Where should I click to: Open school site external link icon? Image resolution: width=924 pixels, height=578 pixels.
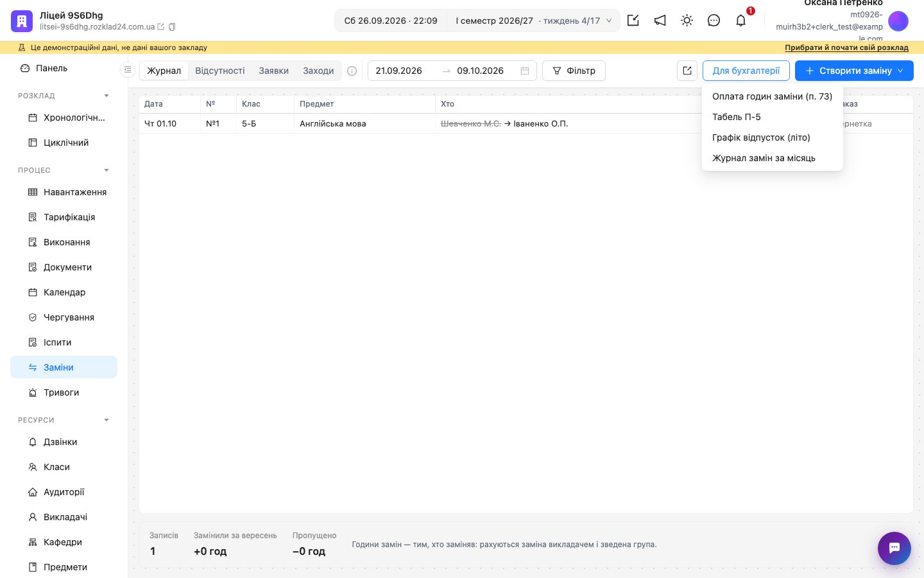pos(161,27)
